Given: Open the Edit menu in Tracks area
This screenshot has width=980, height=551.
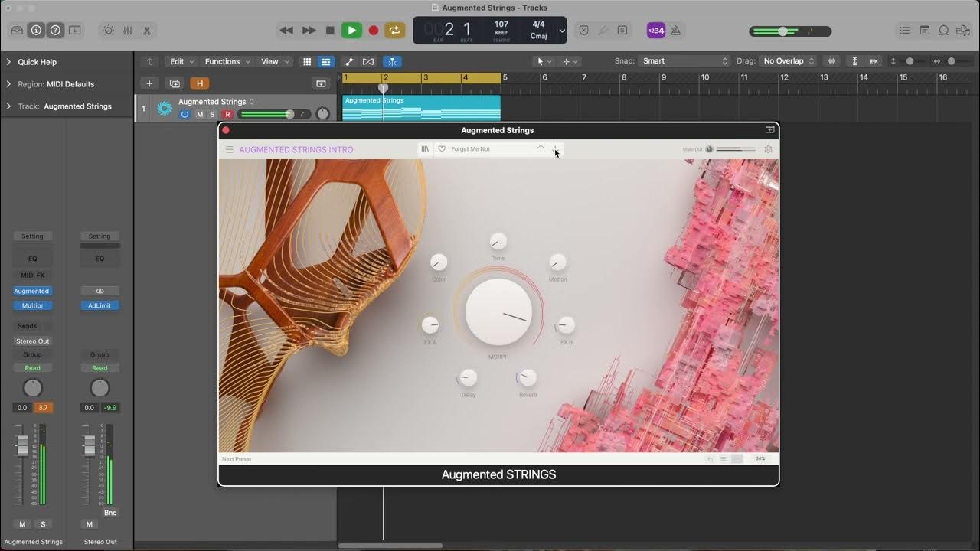Looking at the screenshot, I should pyautogui.click(x=181, y=61).
